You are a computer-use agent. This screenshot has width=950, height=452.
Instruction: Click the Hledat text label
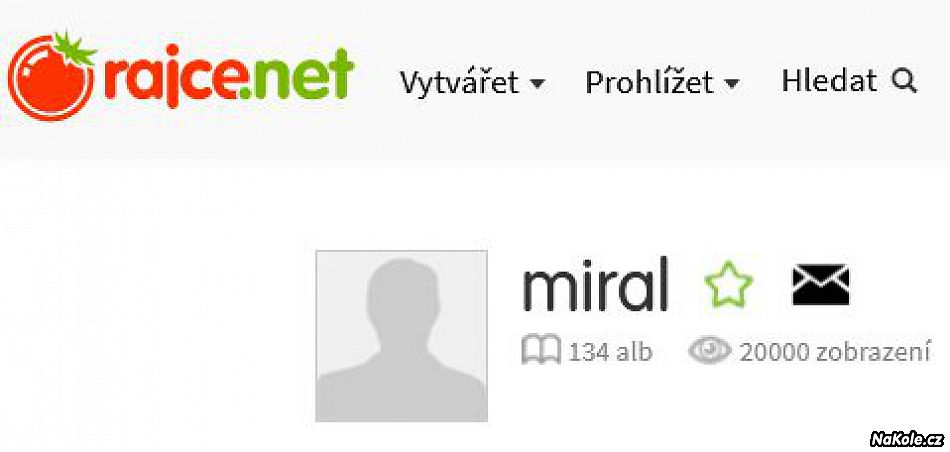(x=829, y=81)
